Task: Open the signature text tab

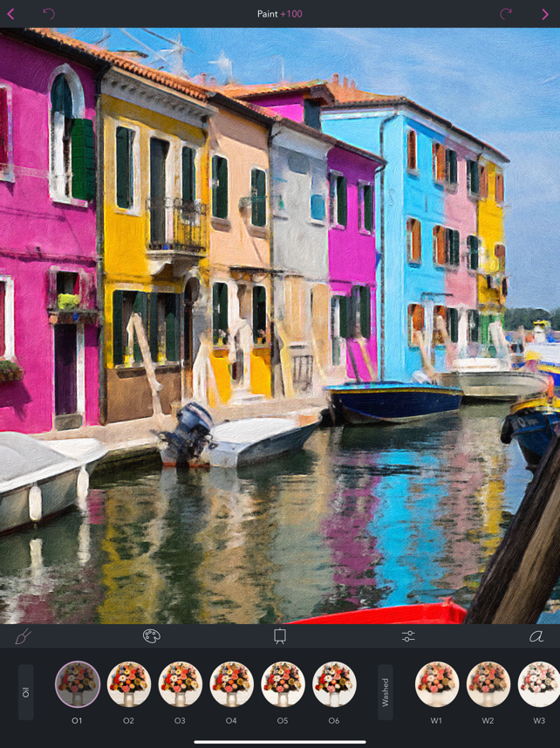Action: 536,636
